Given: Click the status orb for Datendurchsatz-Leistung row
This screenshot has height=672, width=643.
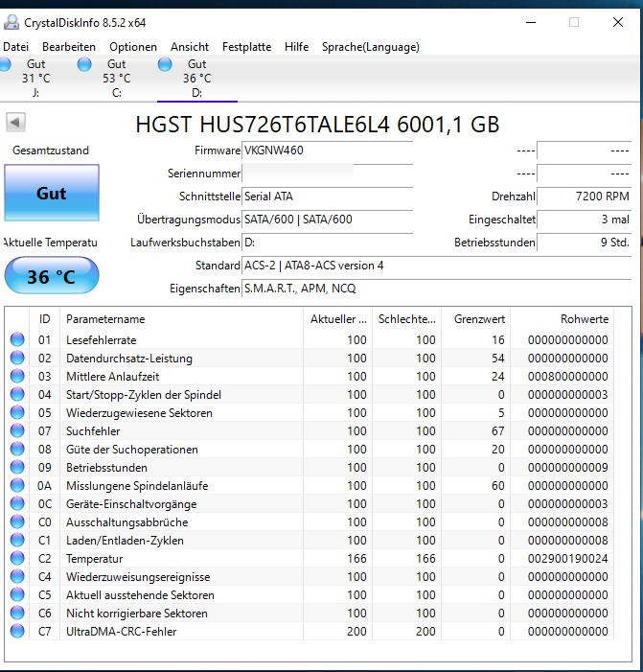Looking at the screenshot, I should click(x=17, y=358).
